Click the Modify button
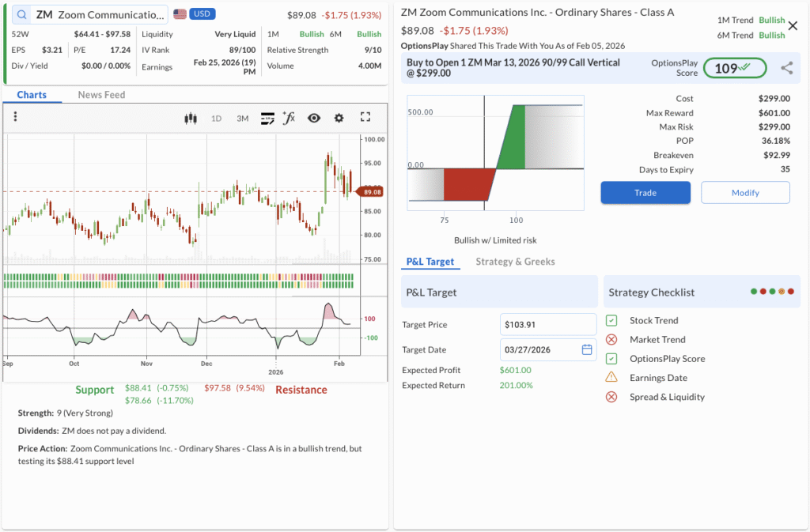 (745, 193)
